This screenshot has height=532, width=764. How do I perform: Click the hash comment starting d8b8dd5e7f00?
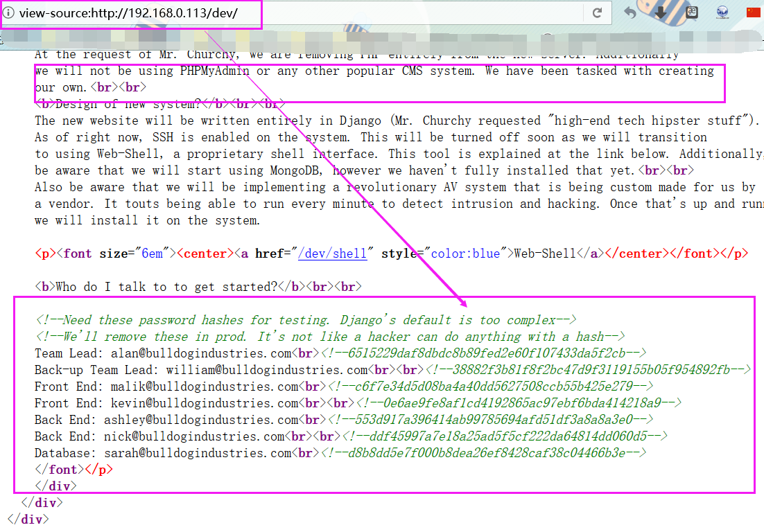tap(483, 452)
